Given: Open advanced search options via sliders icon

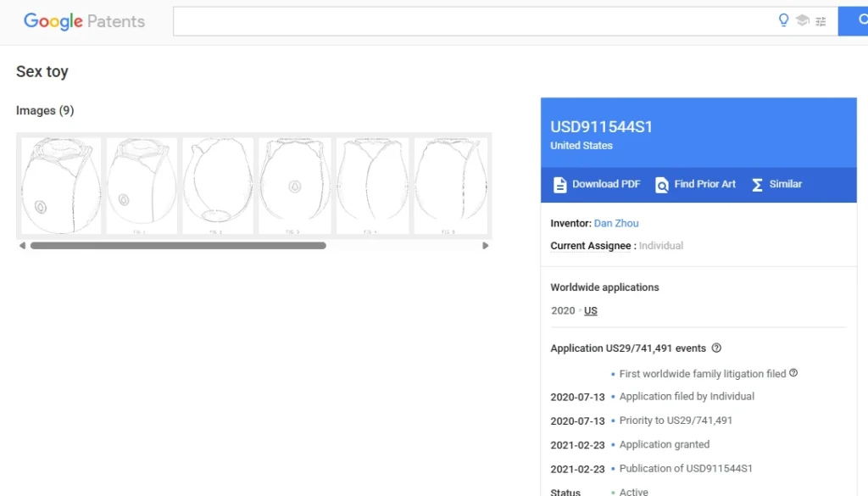Looking at the screenshot, I should click(821, 21).
